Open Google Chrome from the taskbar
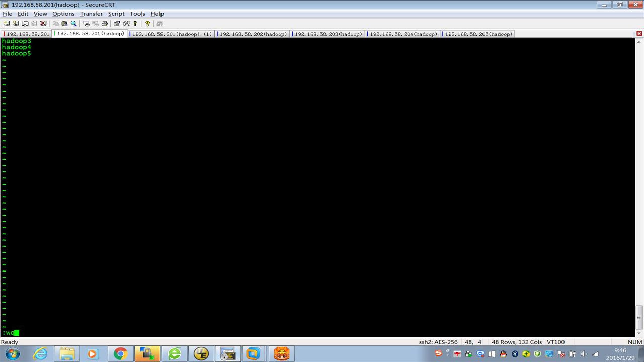 click(120, 354)
